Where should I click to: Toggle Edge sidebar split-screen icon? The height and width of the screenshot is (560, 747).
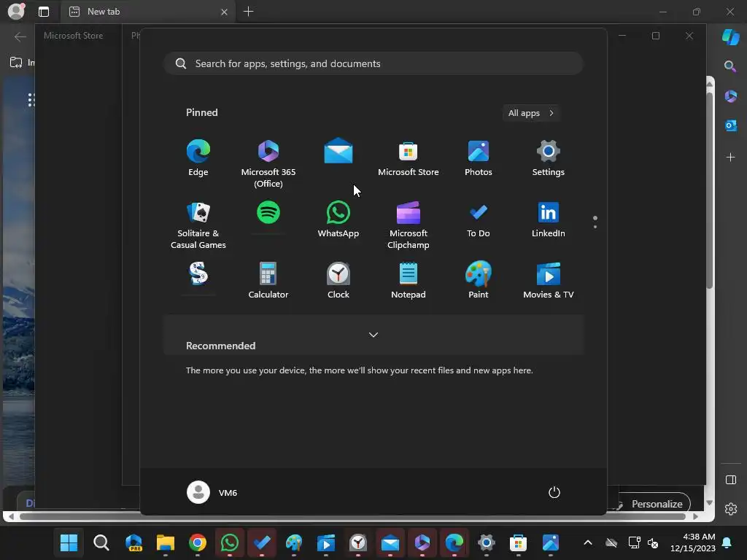coord(731,480)
